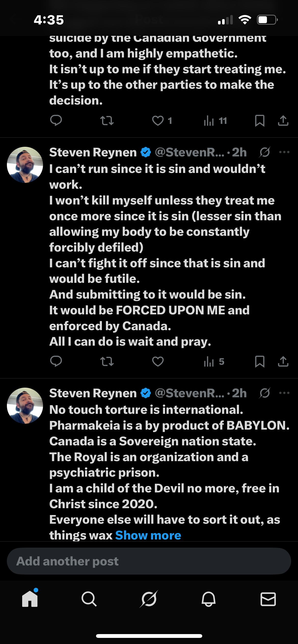Open the Messages envelope tab

268,599
